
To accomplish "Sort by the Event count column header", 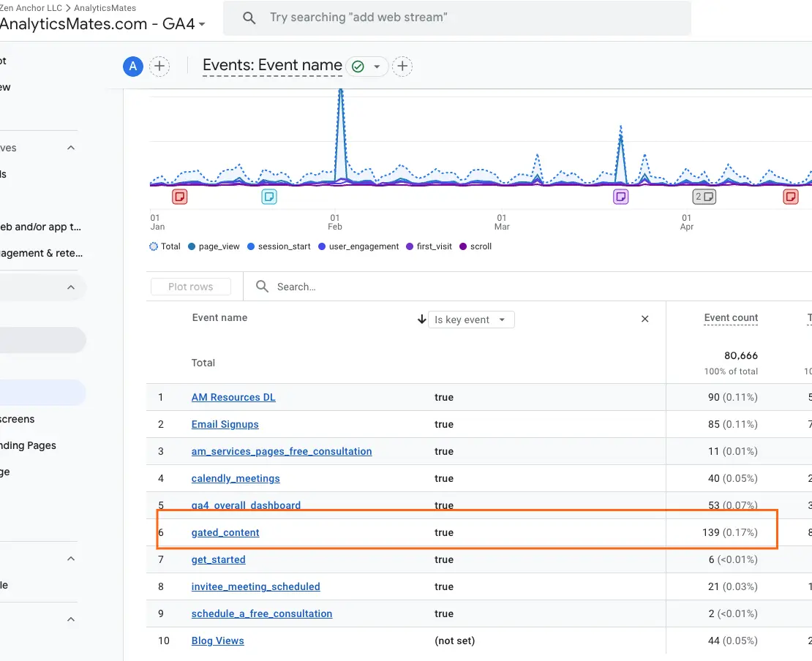I will tap(731, 318).
